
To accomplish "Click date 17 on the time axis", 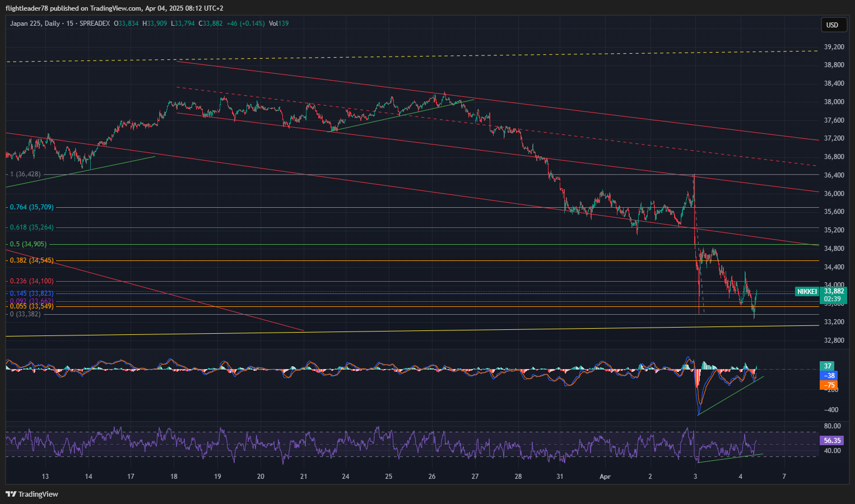I will (131, 477).
